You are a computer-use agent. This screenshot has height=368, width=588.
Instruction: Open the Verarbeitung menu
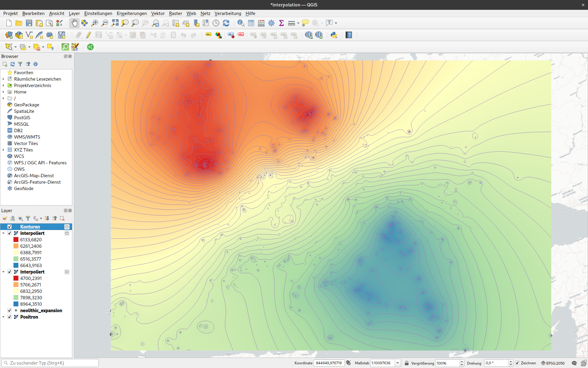pyautogui.click(x=228, y=13)
